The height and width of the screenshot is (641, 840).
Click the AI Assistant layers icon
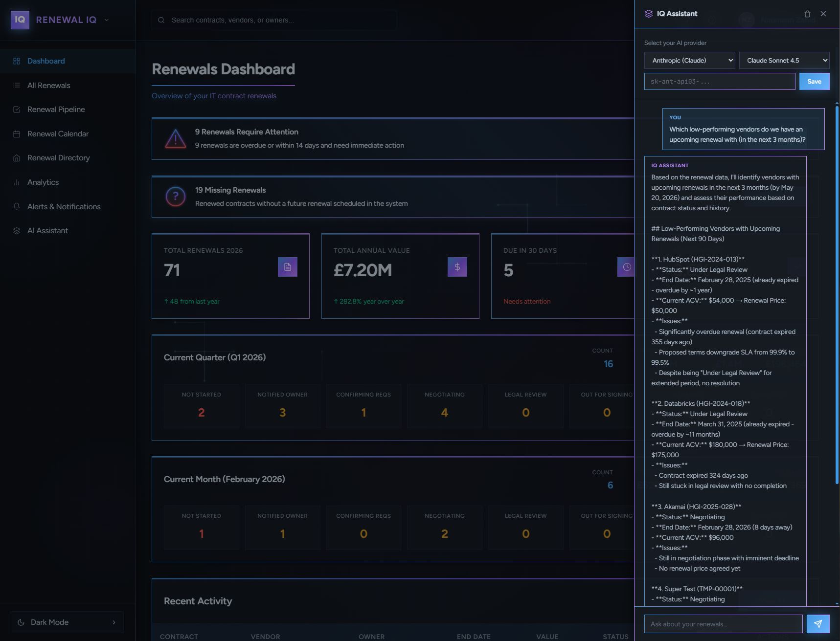tap(17, 231)
